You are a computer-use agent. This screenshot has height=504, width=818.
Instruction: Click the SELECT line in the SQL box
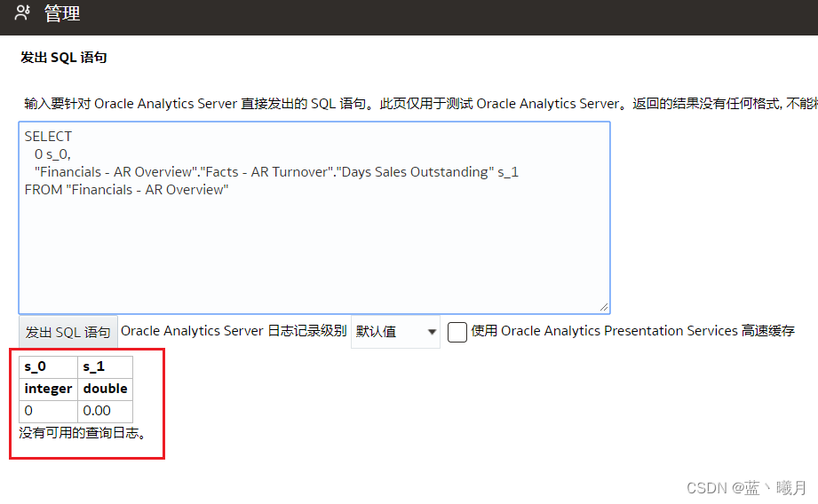tap(48, 137)
